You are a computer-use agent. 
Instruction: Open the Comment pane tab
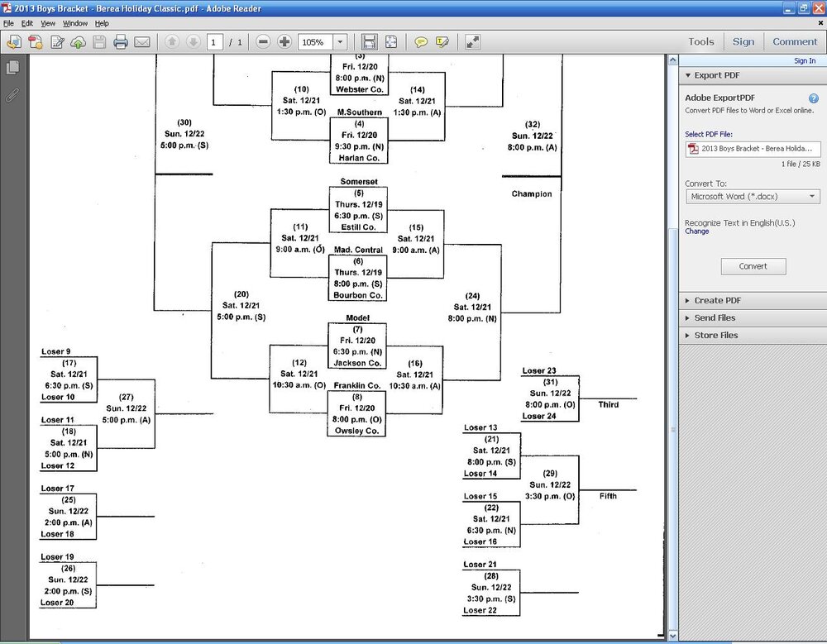tap(795, 41)
